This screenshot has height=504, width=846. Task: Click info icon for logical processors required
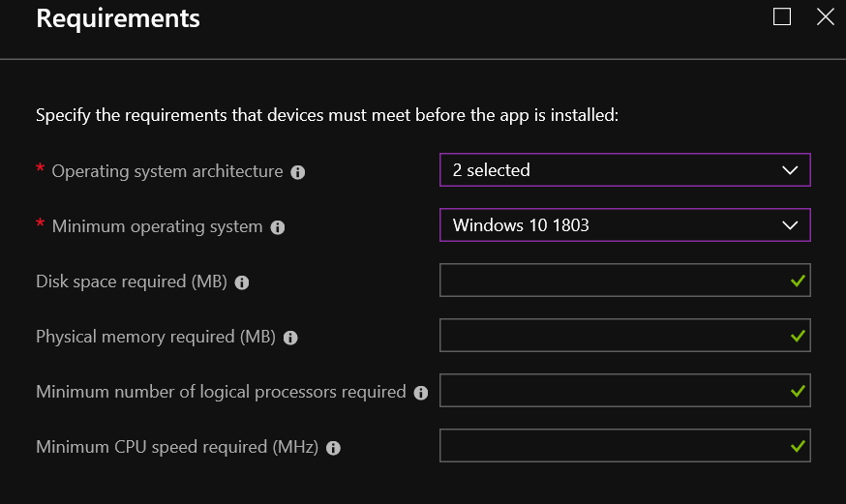pos(421,393)
